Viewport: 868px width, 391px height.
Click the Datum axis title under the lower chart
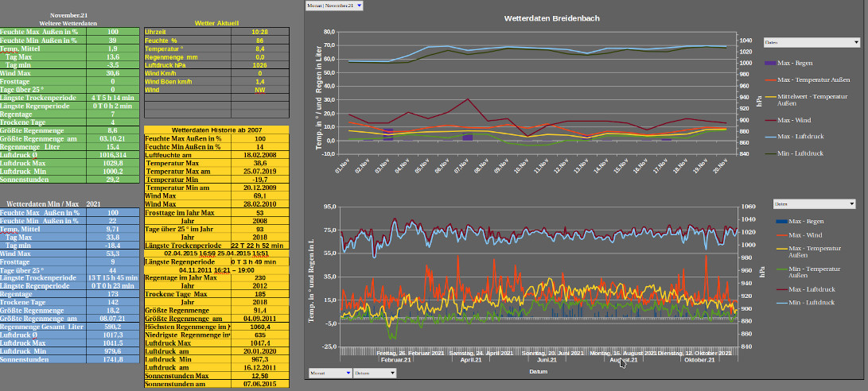tap(537, 372)
